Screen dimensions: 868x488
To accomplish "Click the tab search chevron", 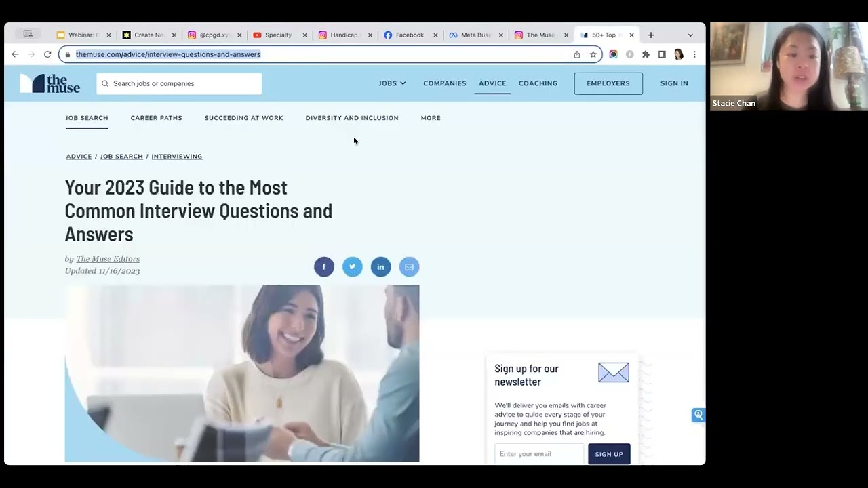I will 690,35.
